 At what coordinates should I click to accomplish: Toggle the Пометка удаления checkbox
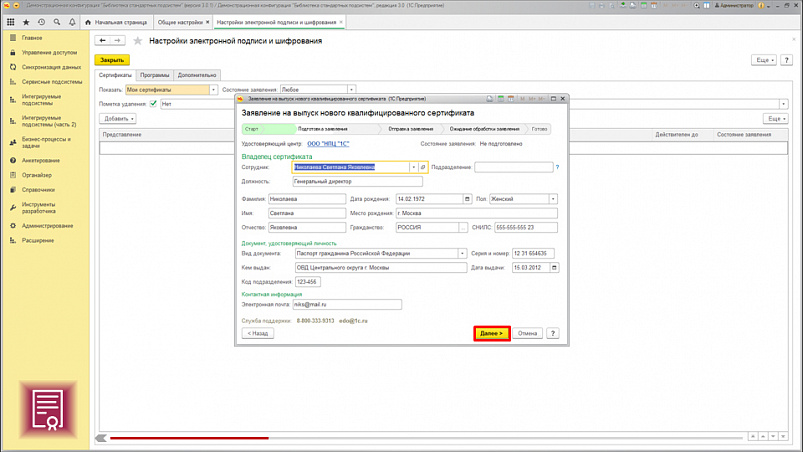point(153,104)
